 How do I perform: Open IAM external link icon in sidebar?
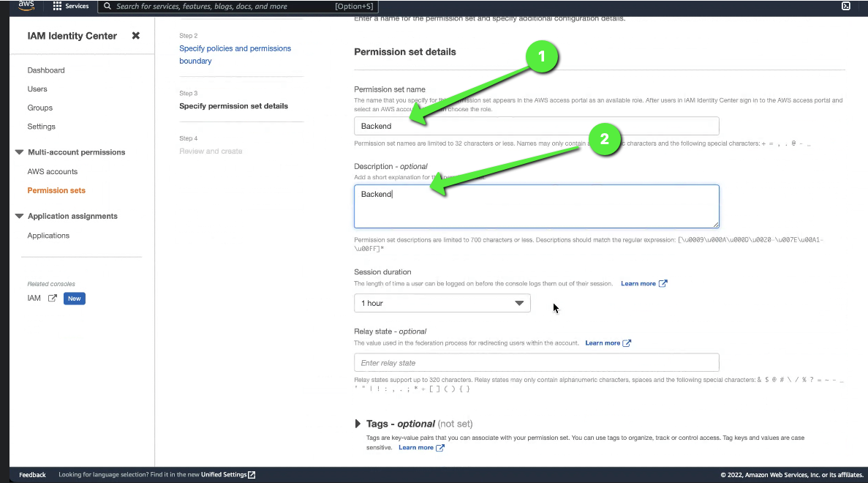(x=53, y=298)
